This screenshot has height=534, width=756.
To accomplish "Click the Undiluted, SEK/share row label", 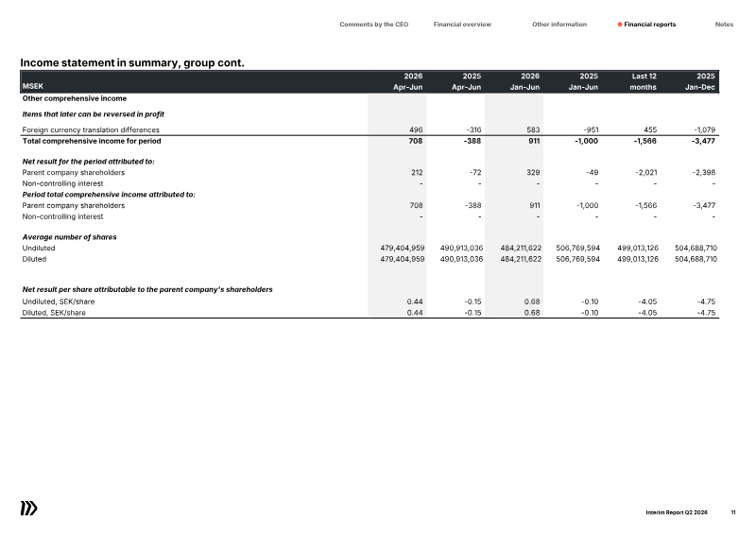I will (59, 301).
